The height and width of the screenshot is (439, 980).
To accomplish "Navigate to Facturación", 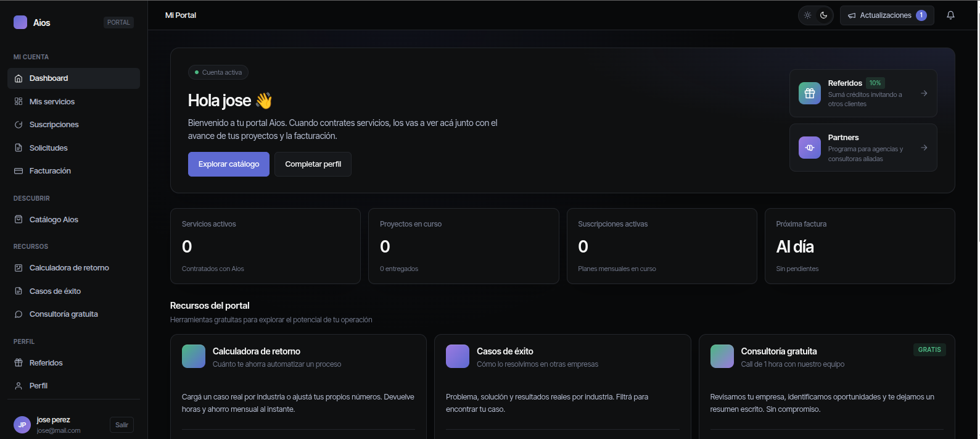I will (73, 171).
